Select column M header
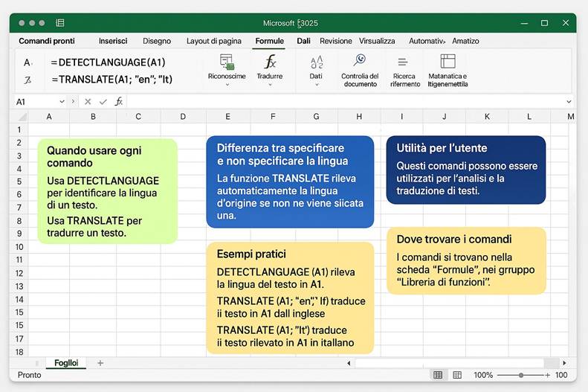588x392 pixels. (571, 117)
